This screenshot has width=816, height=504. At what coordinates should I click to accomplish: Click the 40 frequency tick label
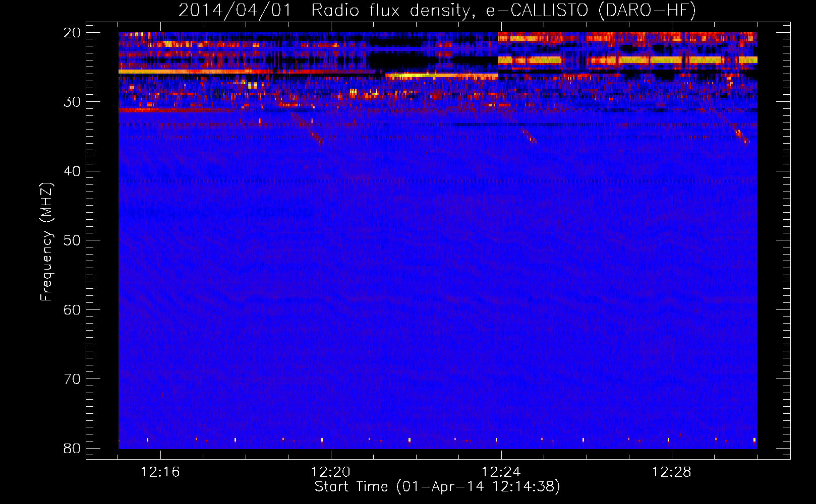[72, 171]
